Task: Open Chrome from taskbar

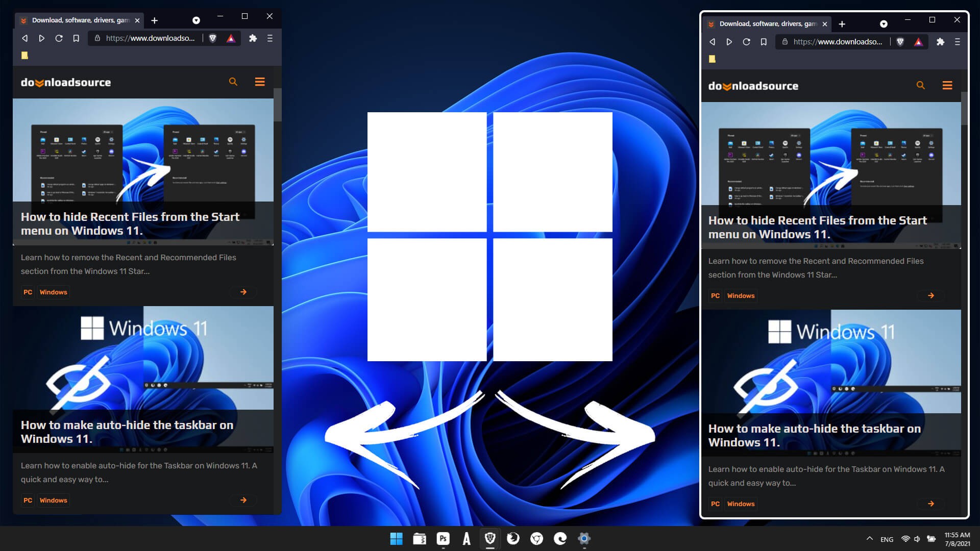Action: click(x=536, y=538)
